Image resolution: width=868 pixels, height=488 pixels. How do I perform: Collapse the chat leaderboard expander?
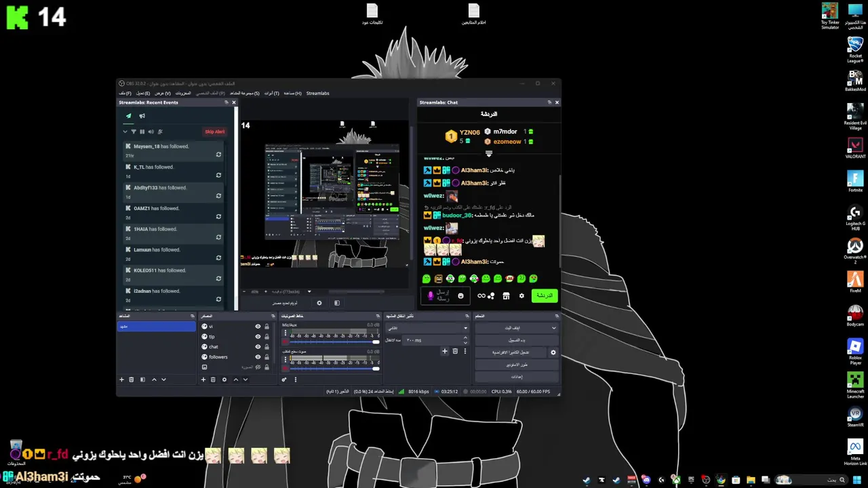click(489, 154)
